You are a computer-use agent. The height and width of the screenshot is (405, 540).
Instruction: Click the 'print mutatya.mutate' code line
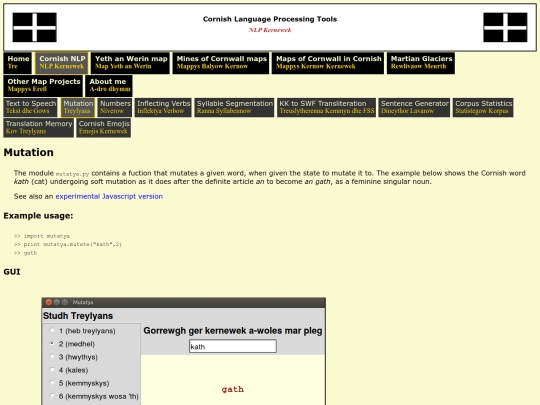68,244
